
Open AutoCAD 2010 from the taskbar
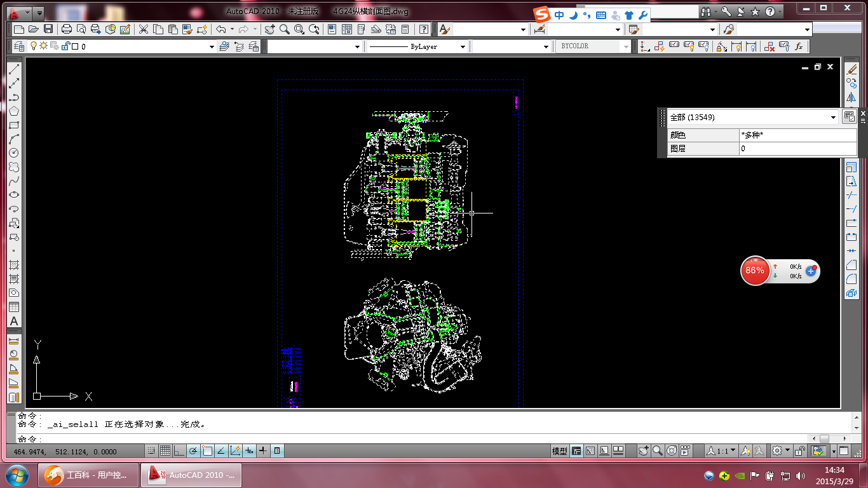tap(191, 475)
